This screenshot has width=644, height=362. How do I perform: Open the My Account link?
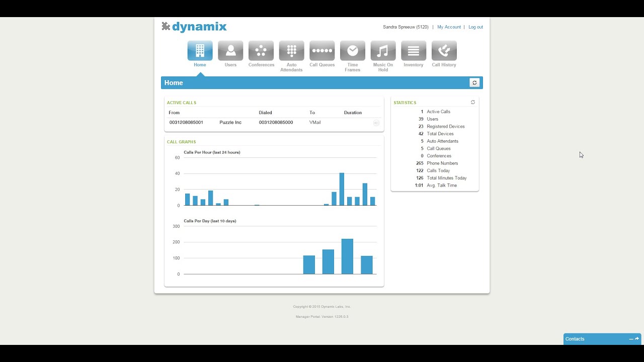pos(449,27)
